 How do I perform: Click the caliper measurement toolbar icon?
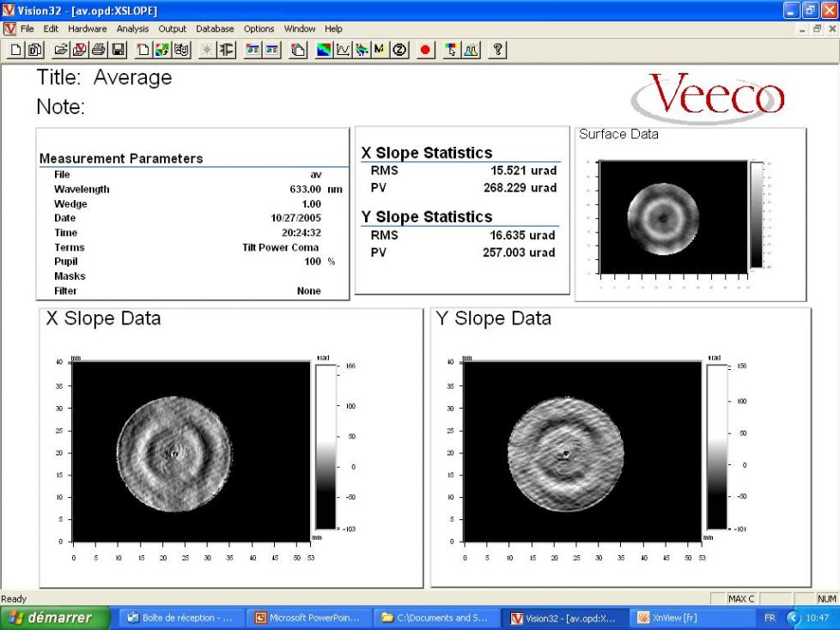226,50
